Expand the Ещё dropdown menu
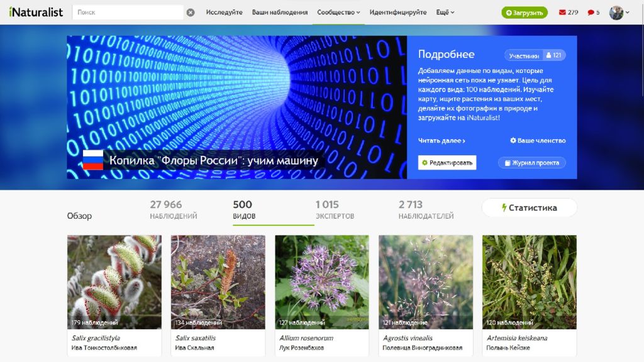This screenshot has width=644, height=362. (x=445, y=13)
